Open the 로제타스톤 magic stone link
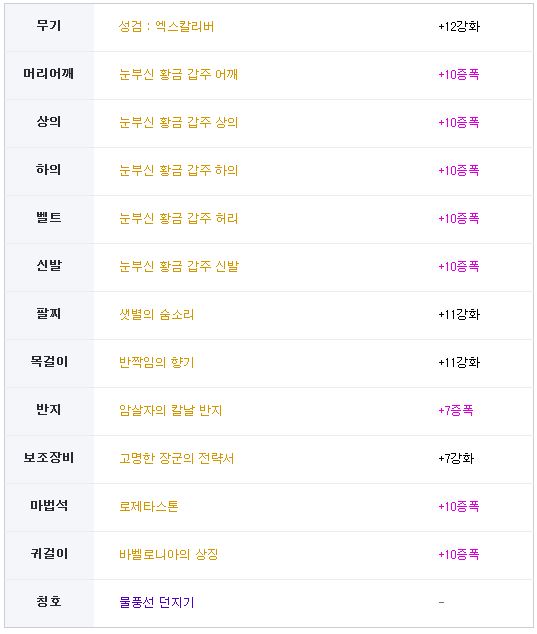The height and width of the screenshot is (634, 537). [x=148, y=506]
